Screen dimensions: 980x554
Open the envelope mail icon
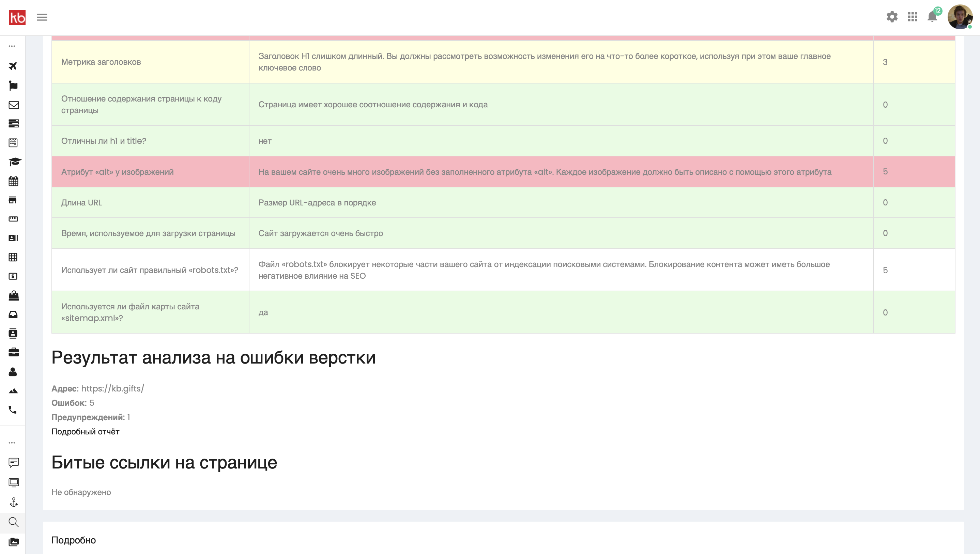(x=14, y=105)
